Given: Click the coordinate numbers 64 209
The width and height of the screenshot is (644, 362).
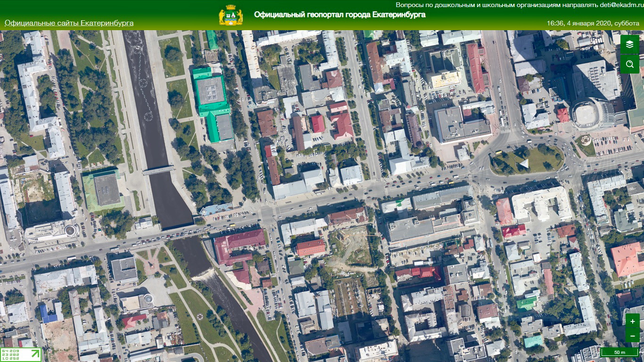Looking at the screenshot, I should click(x=10, y=351).
